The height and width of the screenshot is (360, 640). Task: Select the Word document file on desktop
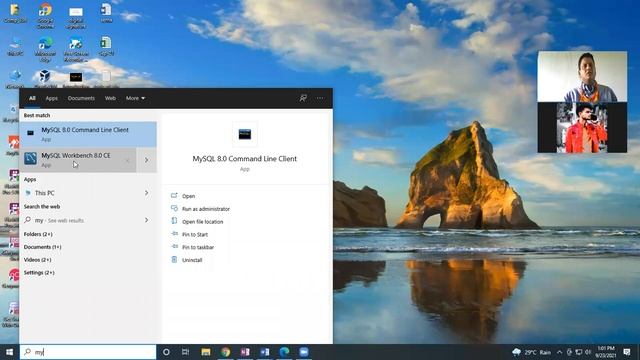[106, 12]
